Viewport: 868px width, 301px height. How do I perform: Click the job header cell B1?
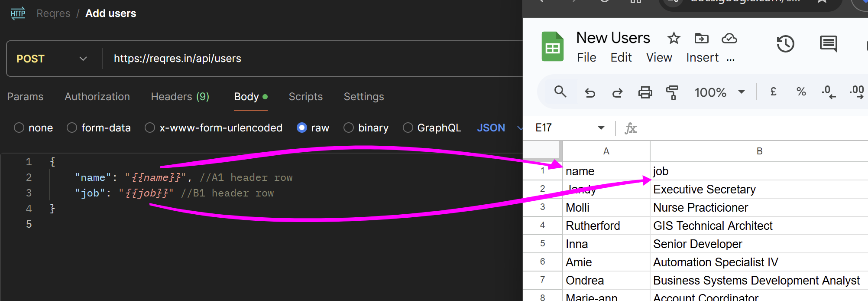click(x=759, y=171)
